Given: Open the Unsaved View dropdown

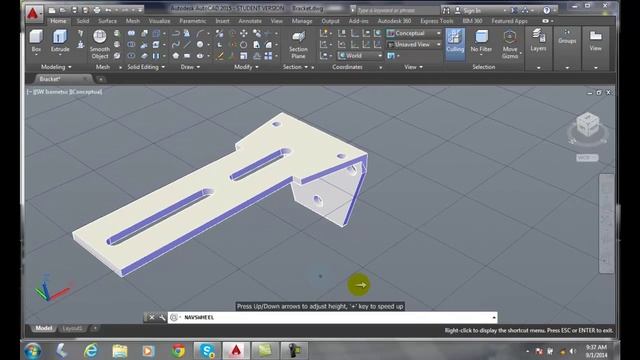Looking at the screenshot, I should click(414, 44).
